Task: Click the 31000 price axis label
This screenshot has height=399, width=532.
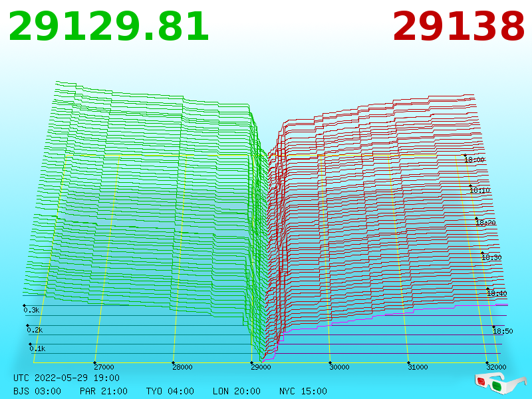Action: tap(418, 367)
